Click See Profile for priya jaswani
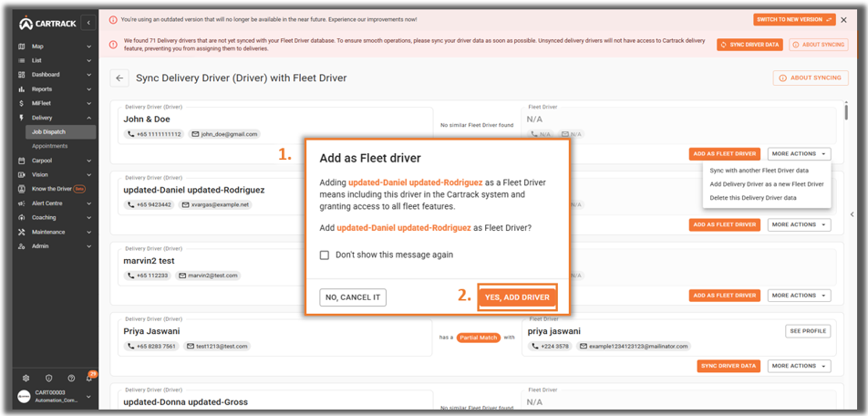The width and height of the screenshot is (868, 416). [808, 331]
